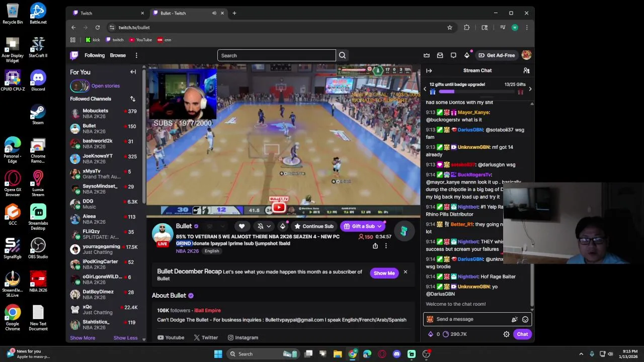
Task: Click Continue Sub button
Action: 314,226
